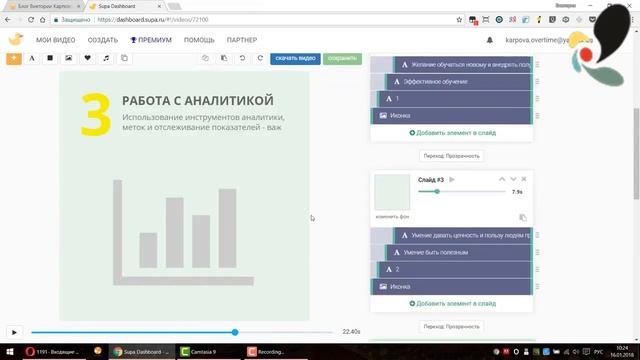This screenshot has width=640, height=360.
Task: Open the music note audio tool
Action: coord(106,58)
